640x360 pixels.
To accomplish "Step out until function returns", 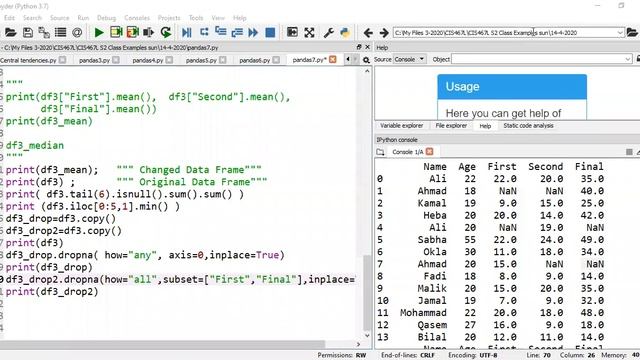I will [237, 32].
